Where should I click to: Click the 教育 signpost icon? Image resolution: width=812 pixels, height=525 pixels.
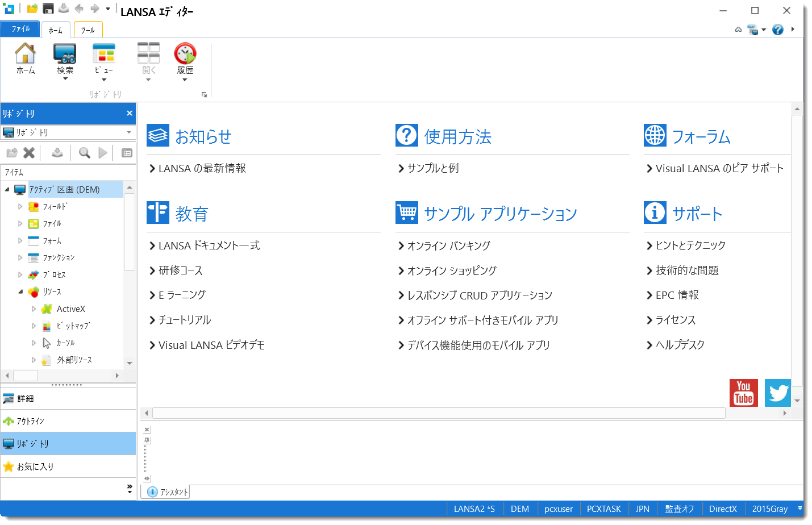point(158,213)
